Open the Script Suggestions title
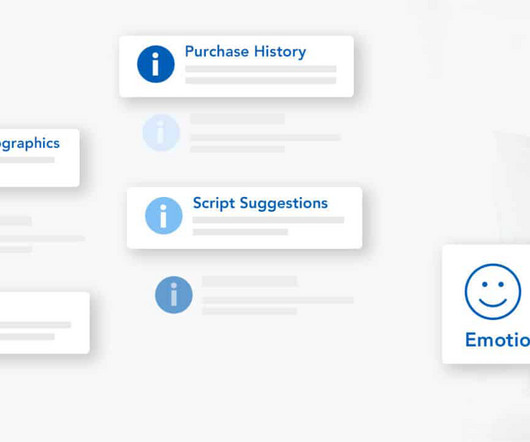Viewport: 530px width, 442px height. (260, 203)
